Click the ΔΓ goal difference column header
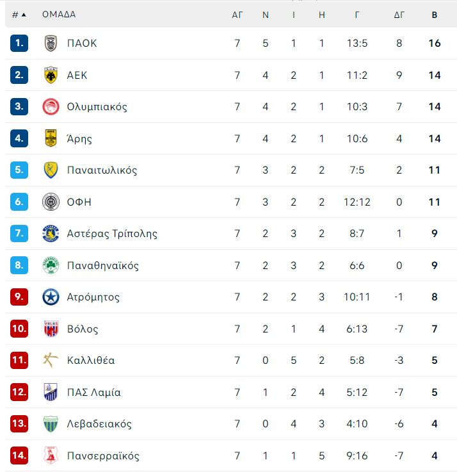This screenshot has height=476, width=457. (399, 15)
